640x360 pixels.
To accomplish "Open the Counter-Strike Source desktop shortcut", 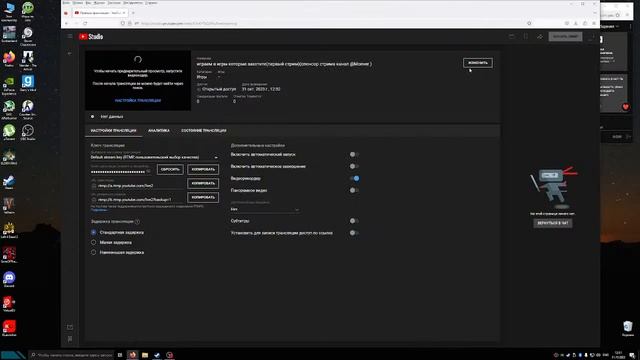I will click(28, 110).
